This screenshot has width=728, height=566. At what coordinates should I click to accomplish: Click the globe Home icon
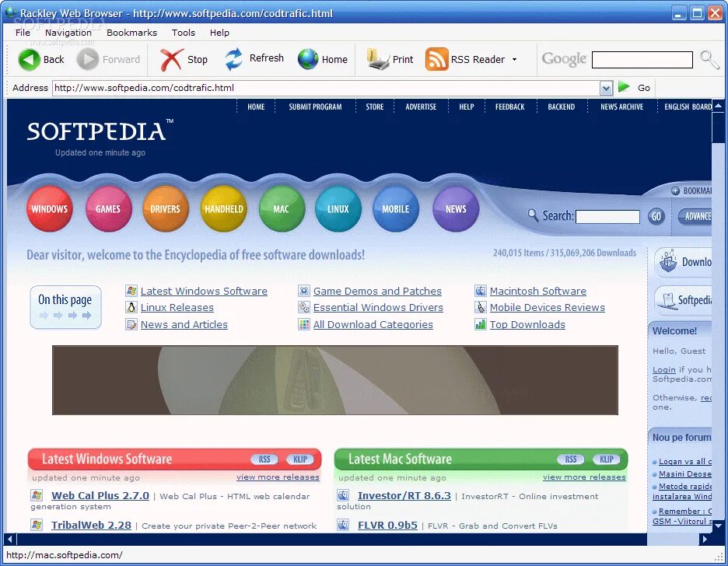pos(308,59)
